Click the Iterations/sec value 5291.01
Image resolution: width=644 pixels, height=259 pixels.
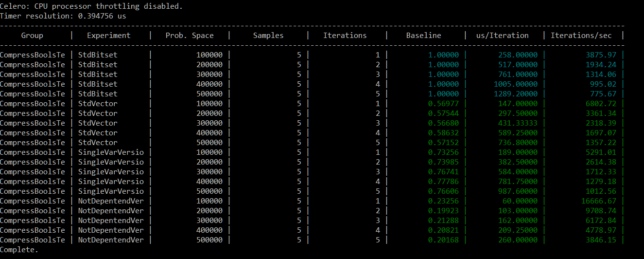point(601,152)
